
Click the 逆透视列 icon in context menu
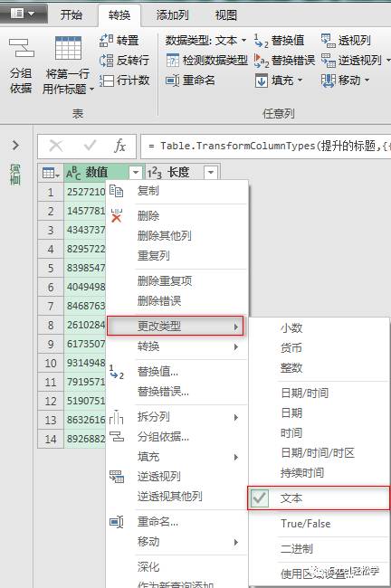[x=117, y=476]
